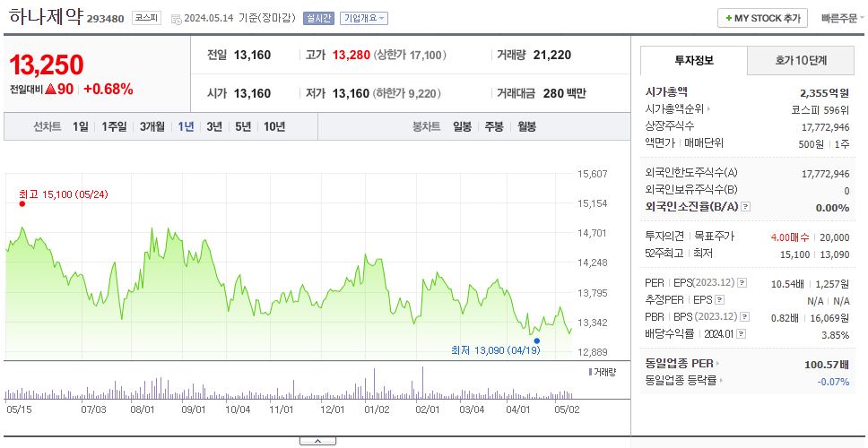
Task: Switch the chart to 일봉 candlestick view
Action: pyautogui.click(x=462, y=126)
